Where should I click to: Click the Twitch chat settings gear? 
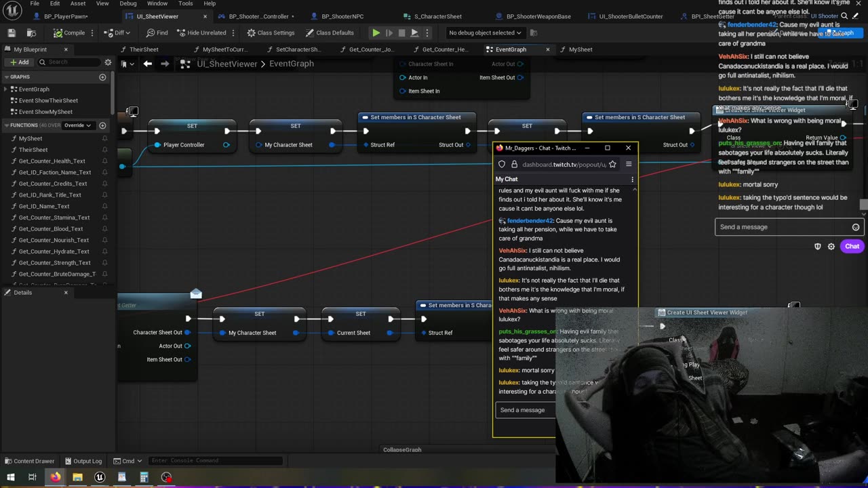[831, 247]
